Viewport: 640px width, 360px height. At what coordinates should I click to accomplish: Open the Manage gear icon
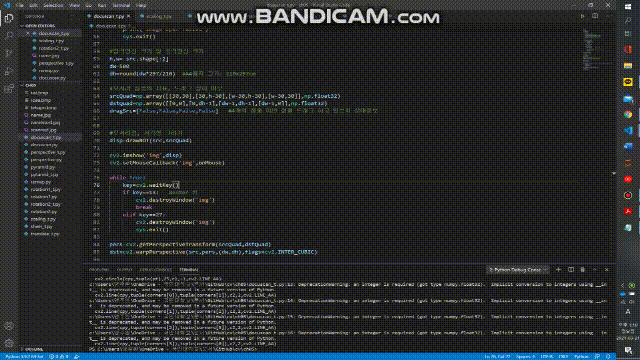[x=9, y=343]
